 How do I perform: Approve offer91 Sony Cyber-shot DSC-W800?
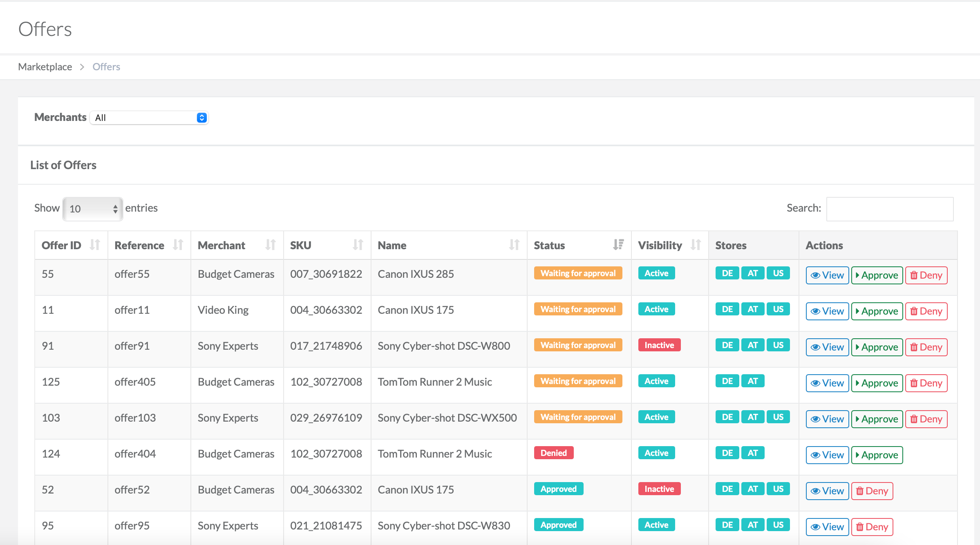tap(877, 347)
